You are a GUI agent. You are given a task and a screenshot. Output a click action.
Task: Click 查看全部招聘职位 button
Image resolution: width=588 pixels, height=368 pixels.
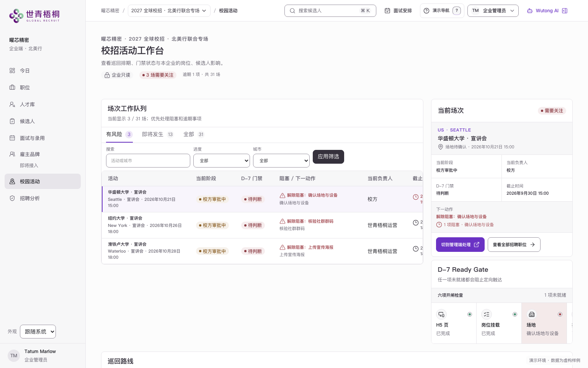[514, 245]
